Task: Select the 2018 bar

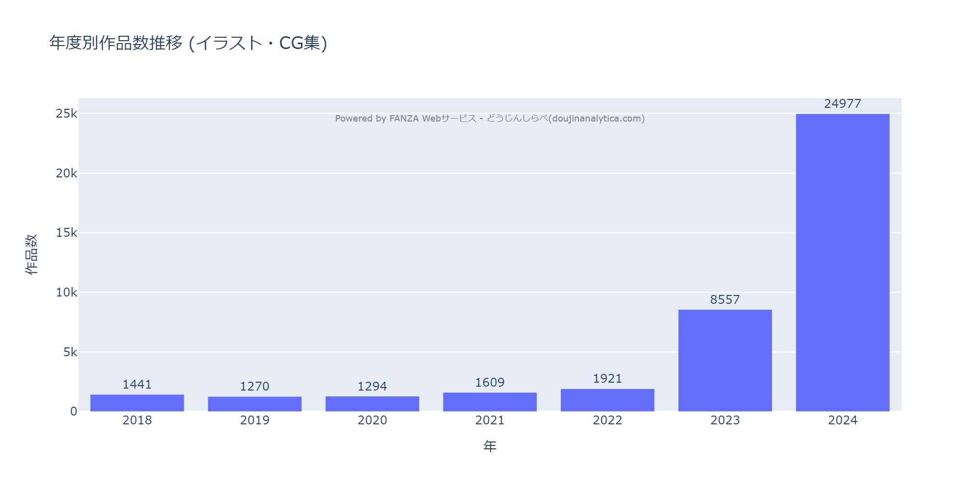Action: [137, 403]
